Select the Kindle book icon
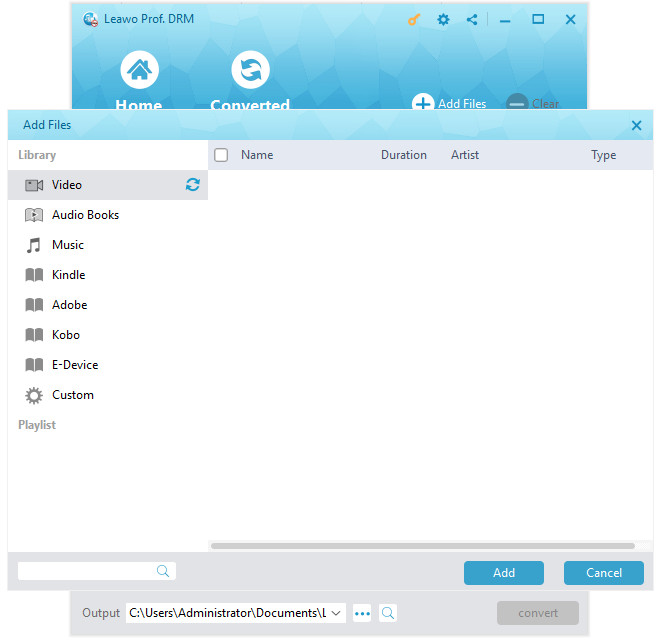 pos(34,275)
